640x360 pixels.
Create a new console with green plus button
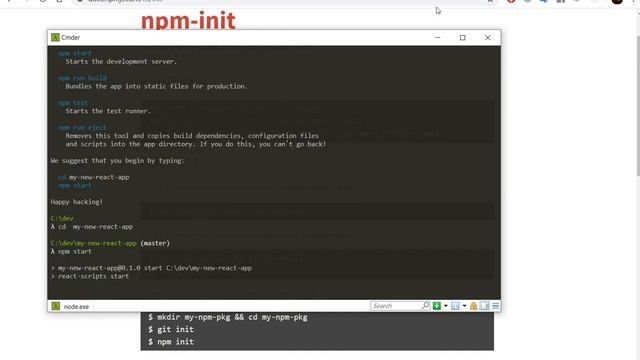(436, 306)
